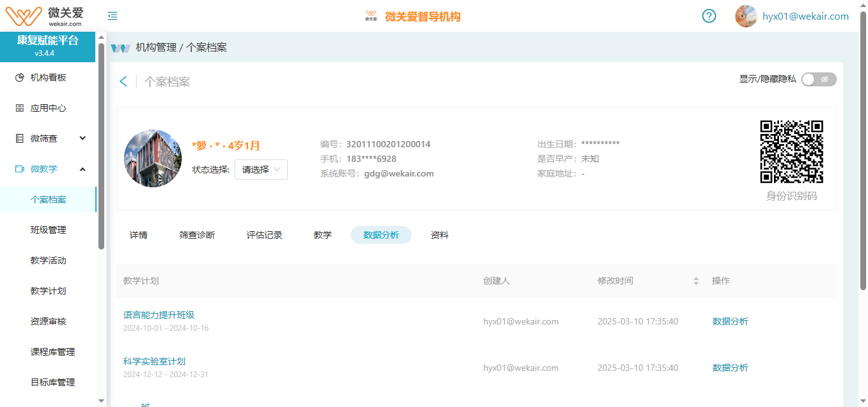Viewport: 868px width, 407px height.
Task: Open 应用中心 in the sidebar
Action: click(x=48, y=108)
